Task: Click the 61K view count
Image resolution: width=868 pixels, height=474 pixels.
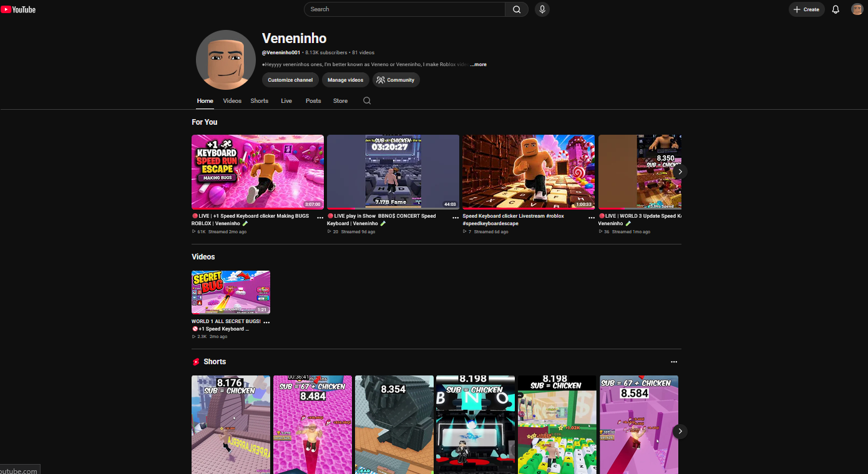Action: (x=201, y=231)
